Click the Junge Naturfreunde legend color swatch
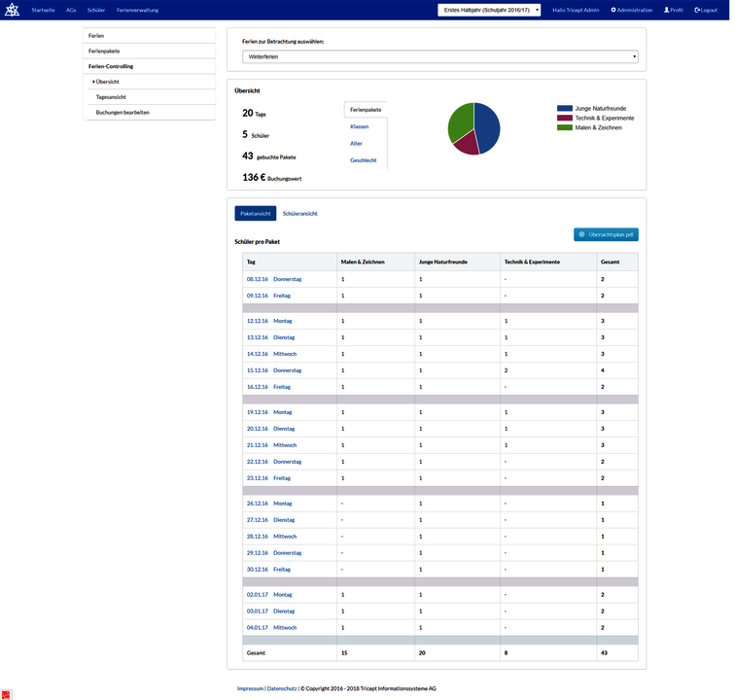The image size is (735, 700). [x=564, y=108]
